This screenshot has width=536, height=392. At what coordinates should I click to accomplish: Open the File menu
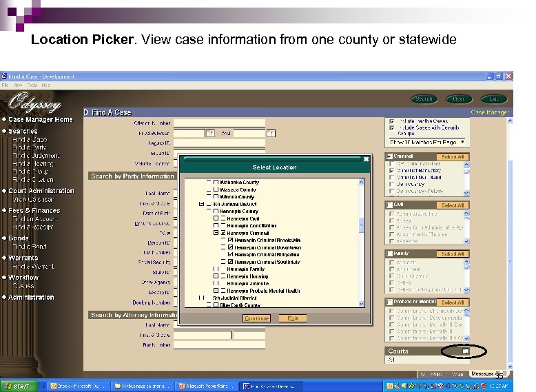pos(5,85)
